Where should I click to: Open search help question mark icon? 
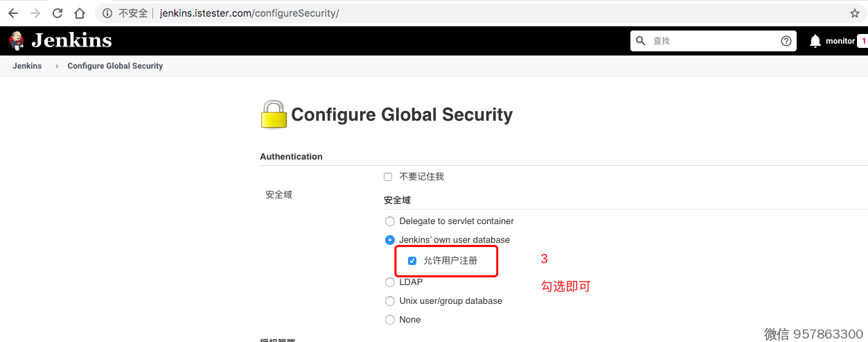786,41
